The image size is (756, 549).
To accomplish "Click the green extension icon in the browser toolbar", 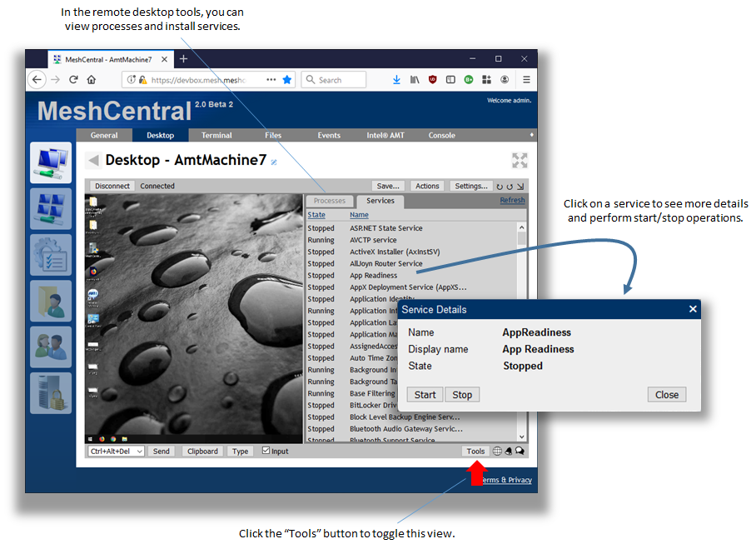I will click(x=469, y=80).
